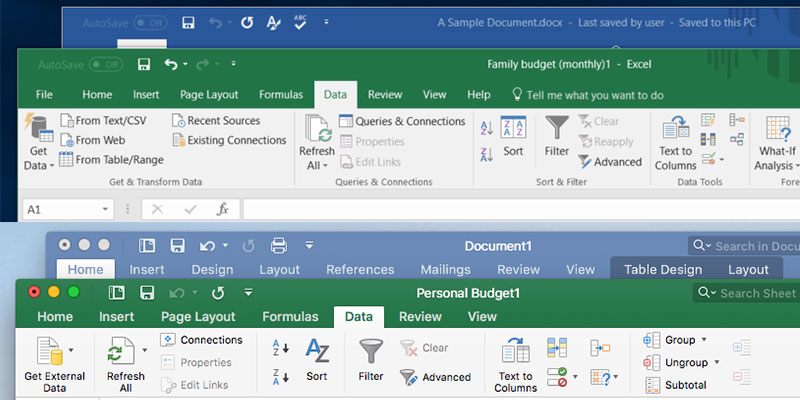Viewport: 800px width, 400px height.
Task: Toggle AutoSave in A Sample Document Word window
Action: 150,22
